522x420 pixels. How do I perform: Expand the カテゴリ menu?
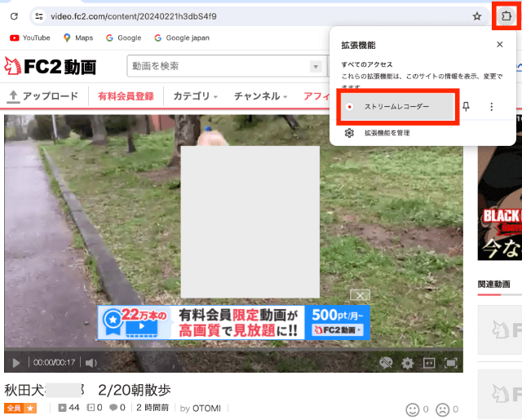coord(196,96)
